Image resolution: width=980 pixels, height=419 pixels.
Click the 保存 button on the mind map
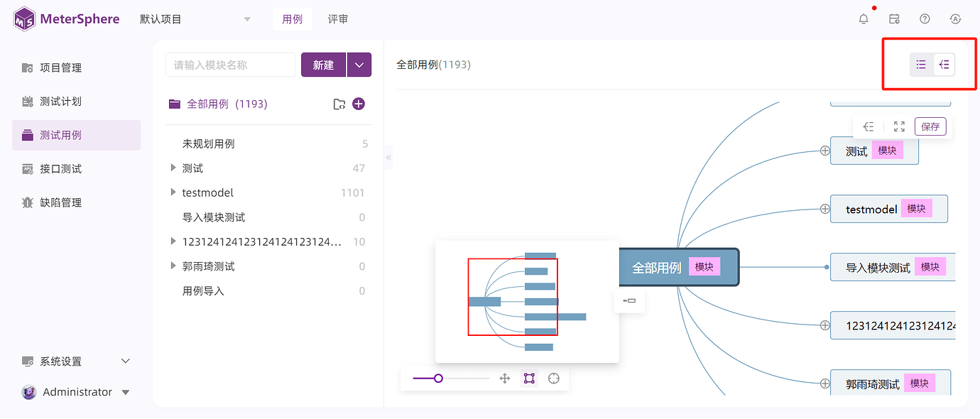pos(930,126)
